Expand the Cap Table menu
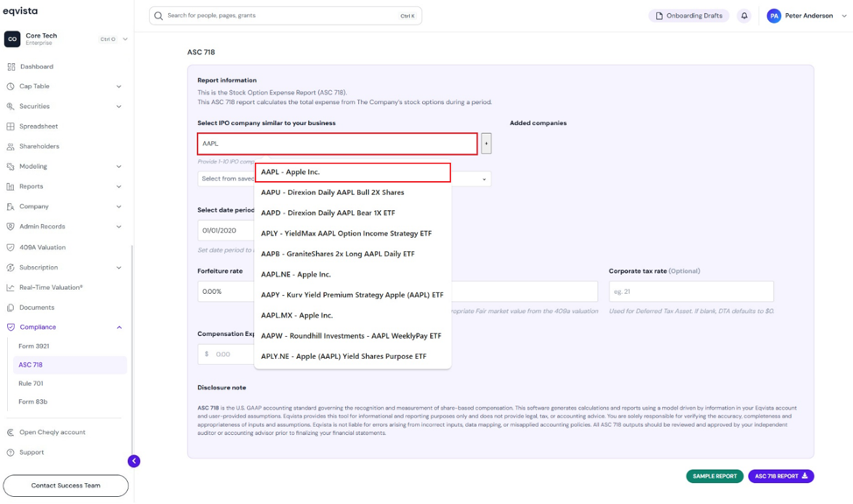The width and height of the screenshot is (853, 504). click(x=118, y=87)
